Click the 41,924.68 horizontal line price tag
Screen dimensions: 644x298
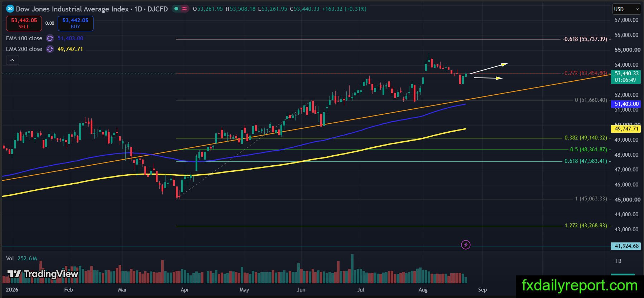click(x=626, y=246)
